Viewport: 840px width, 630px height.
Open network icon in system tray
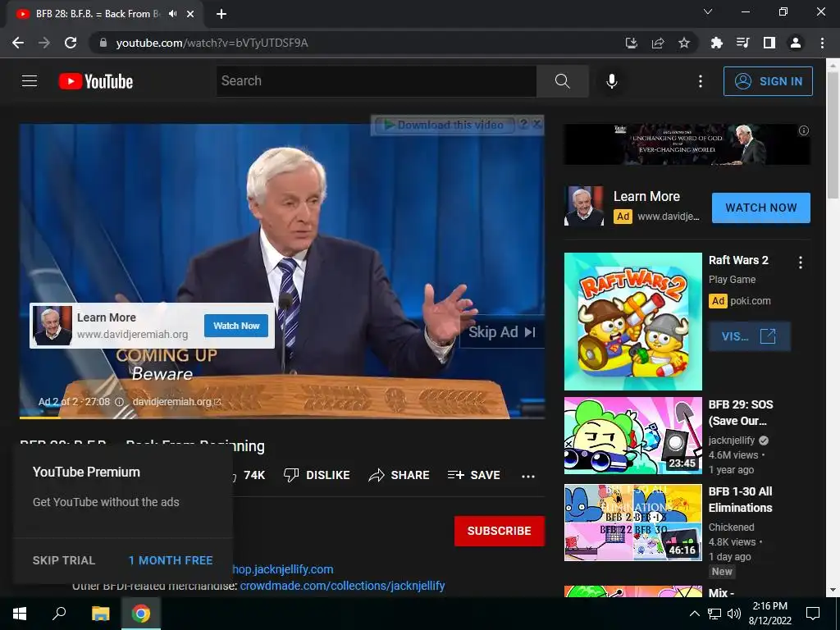[x=714, y=614]
